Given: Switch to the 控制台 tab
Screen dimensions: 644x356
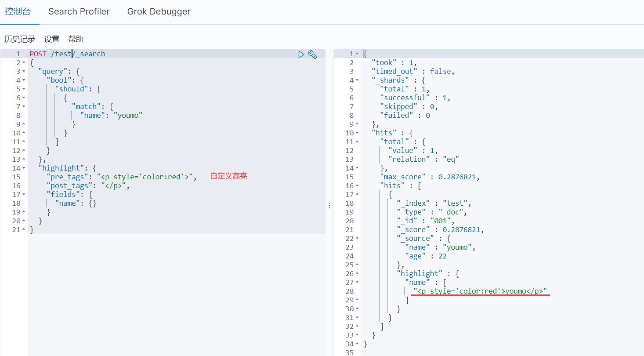Looking at the screenshot, I should (x=18, y=12).
